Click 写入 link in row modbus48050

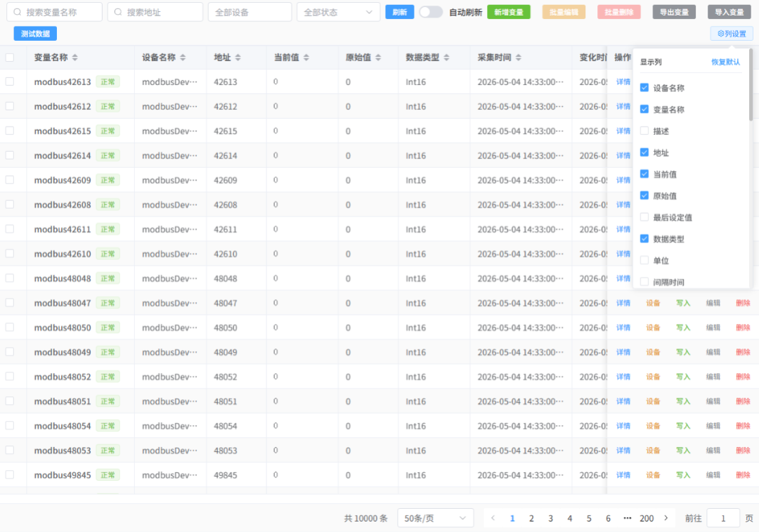pyautogui.click(x=683, y=327)
